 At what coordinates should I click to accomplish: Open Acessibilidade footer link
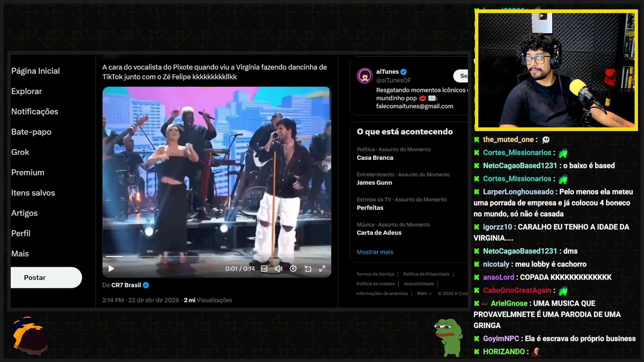[x=419, y=284]
